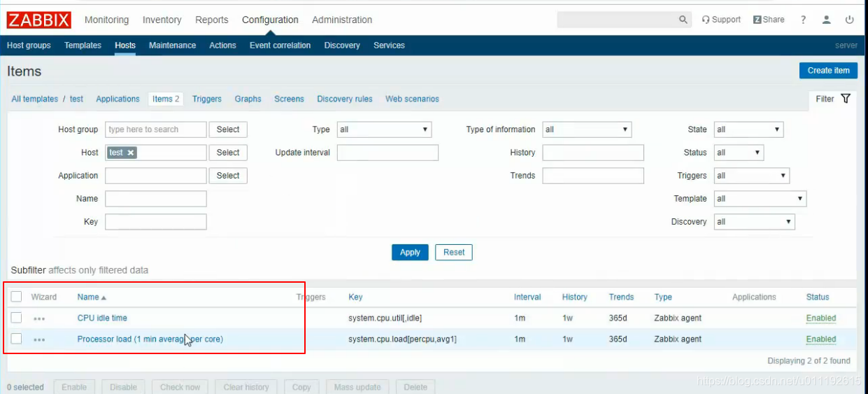Viewport: 868px width, 394px height.
Task: Switch to Web scenarios tab
Action: (x=412, y=99)
